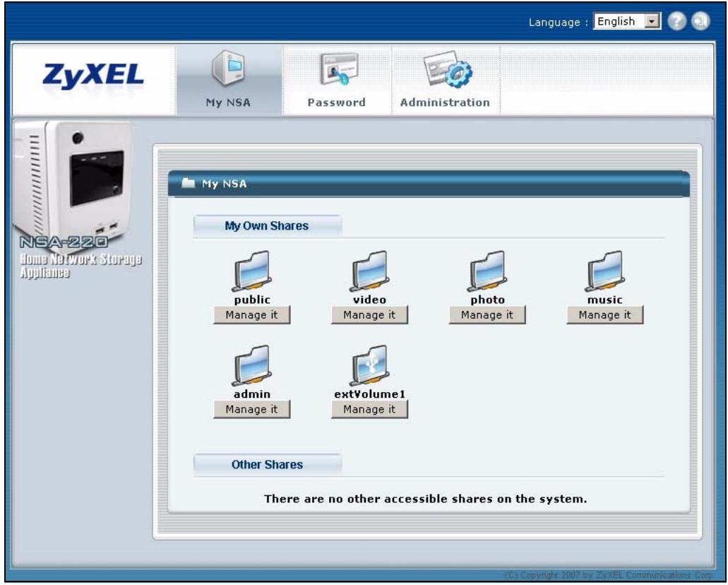Viewport: 728px width, 585px height.
Task: Open the video share folder icon
Action: [369, 271]
